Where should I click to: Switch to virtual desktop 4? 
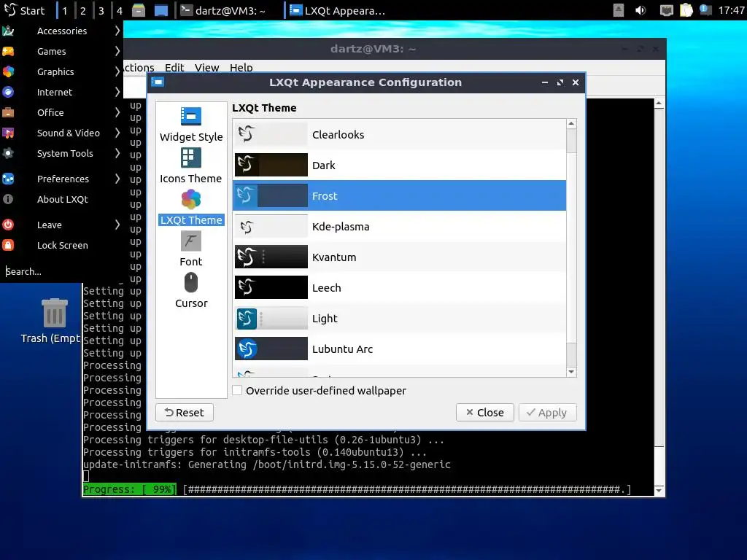(x=119, y=10)
